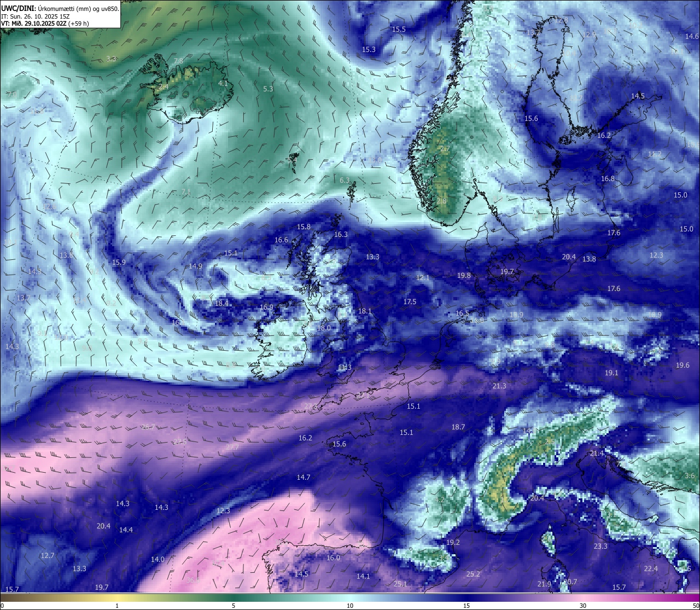Click the 20.7 value label
The height and width of the screenshot is (610, 700).
point(570,582)
